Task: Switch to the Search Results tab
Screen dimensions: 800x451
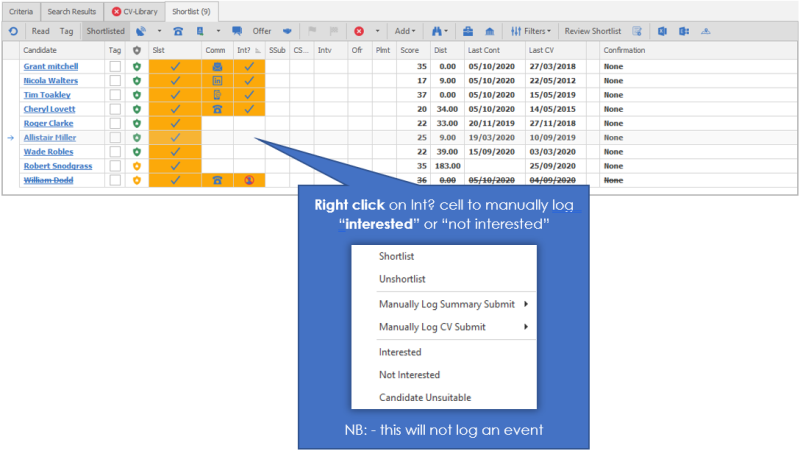Action: [71, 10]
